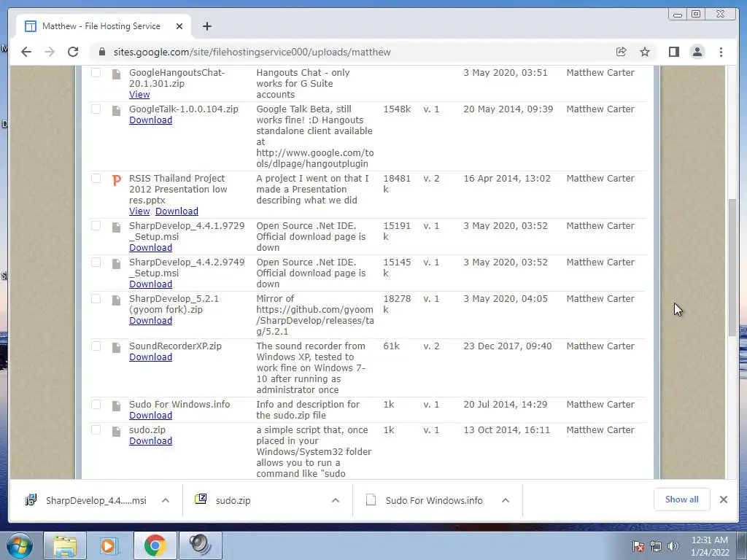The width and height of the screenshot is (747, 560).
Task: Click the 23 Dec 2017, 09:40 date
Action: point(508,346)
